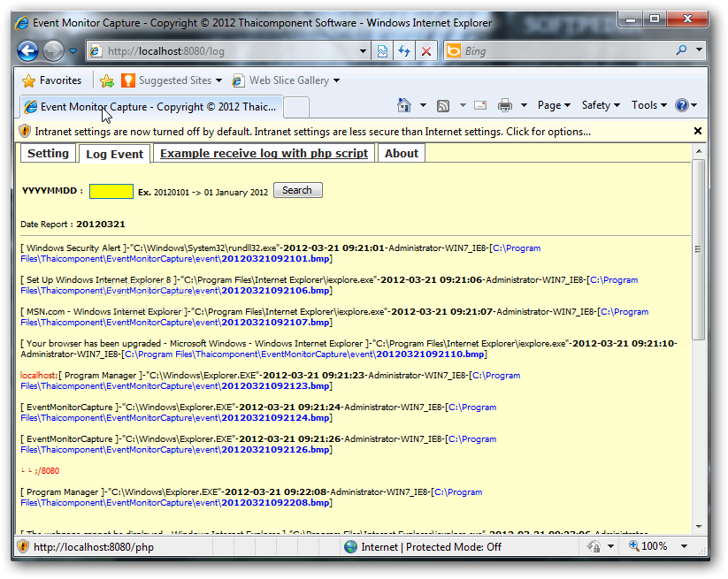The width and height of the screenshot is (728, 579).
Task: Open the Page menu
Action: (554, 105)
